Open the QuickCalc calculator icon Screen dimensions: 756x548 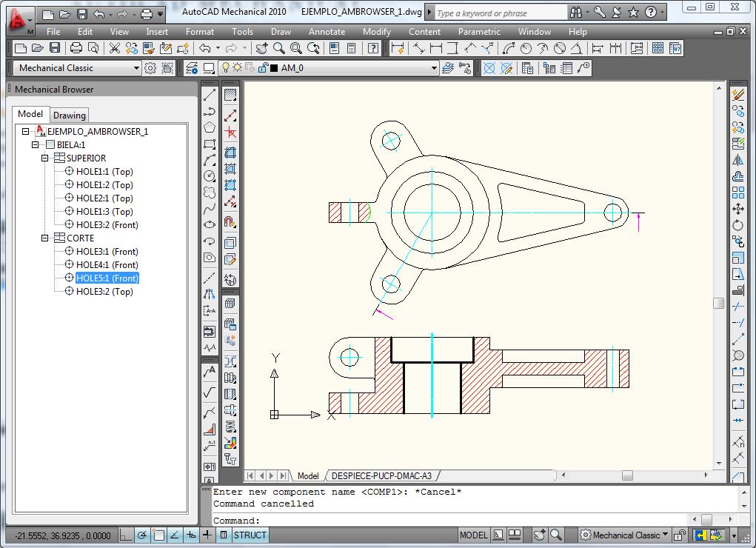(352, 48)
